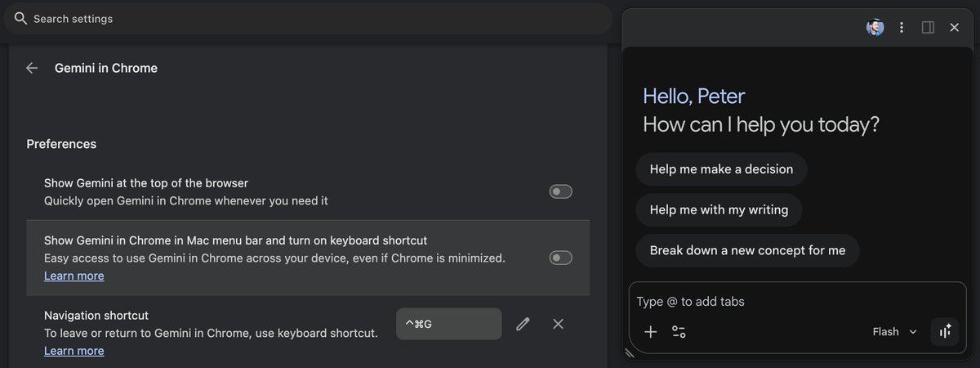Click the search magnifier icon in settings

(21, 18)
